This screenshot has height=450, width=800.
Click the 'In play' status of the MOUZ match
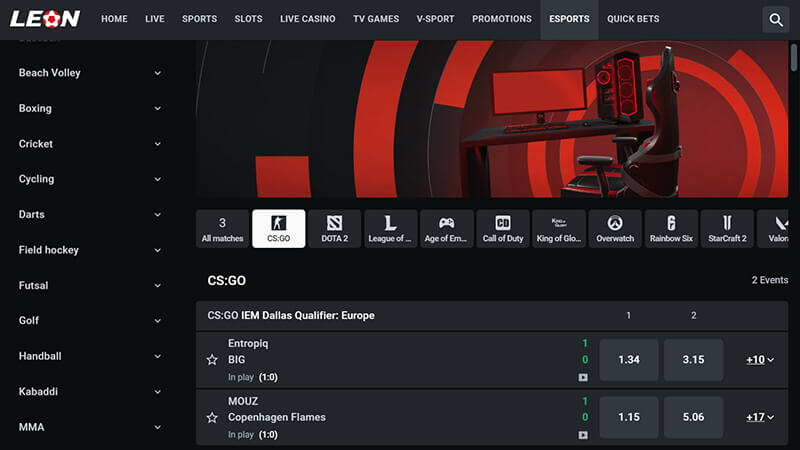click(241, 435)
